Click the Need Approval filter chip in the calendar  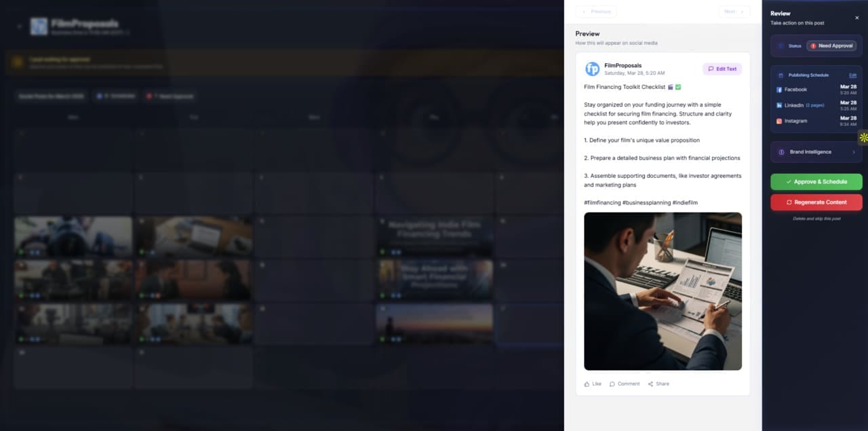coord(170,96)
